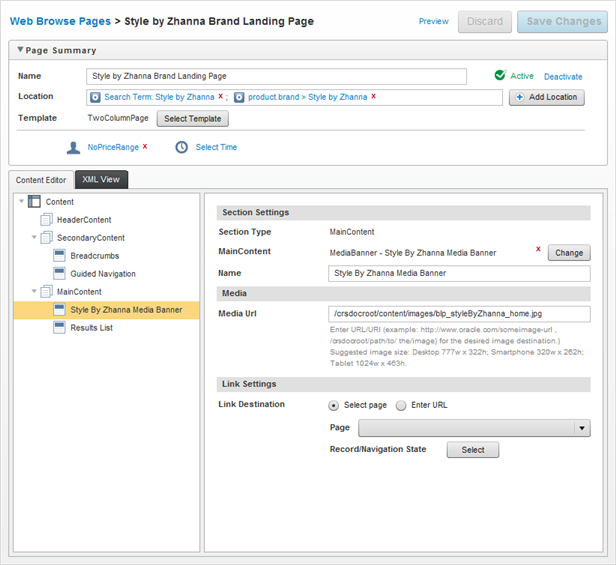
Task: Click the Breadcrumbs cartridge icon
Action: pos(59,255)
